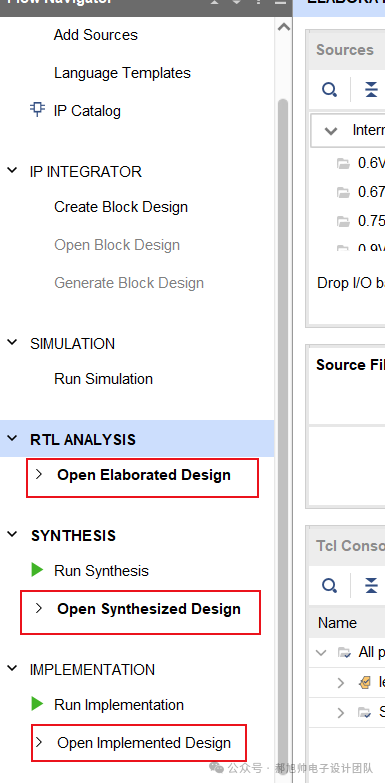The image size is (385, 783).
Task: Collapse the IP INTEGRATOR section
Action: 12,171
